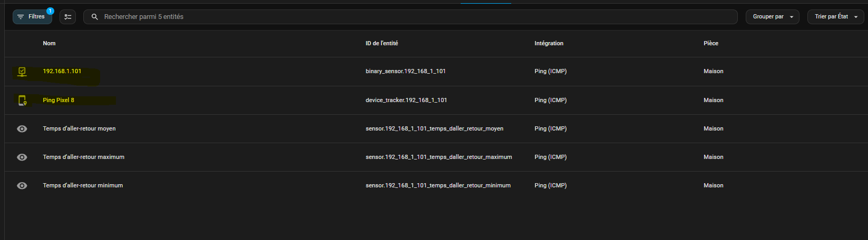868x240 pixels.
Task: Click the binary sensor icon for 192.168.1.101
Action: (22, 72)
